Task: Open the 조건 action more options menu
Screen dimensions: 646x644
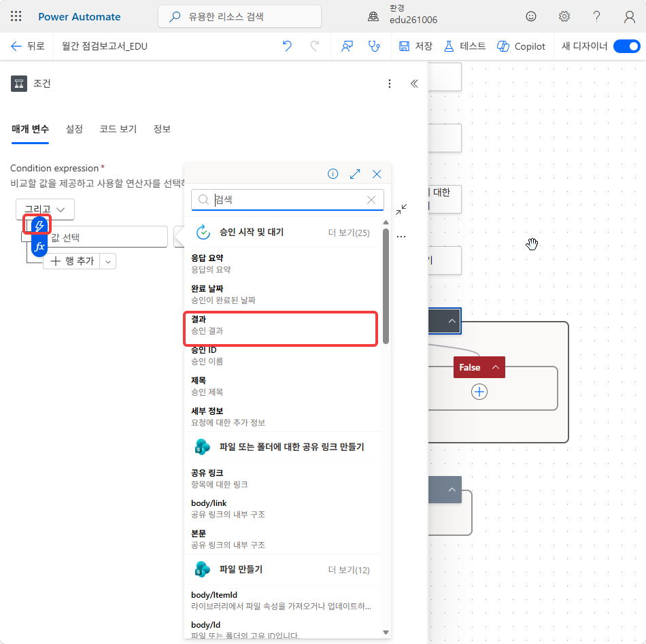Action: [x=390, y=84]
